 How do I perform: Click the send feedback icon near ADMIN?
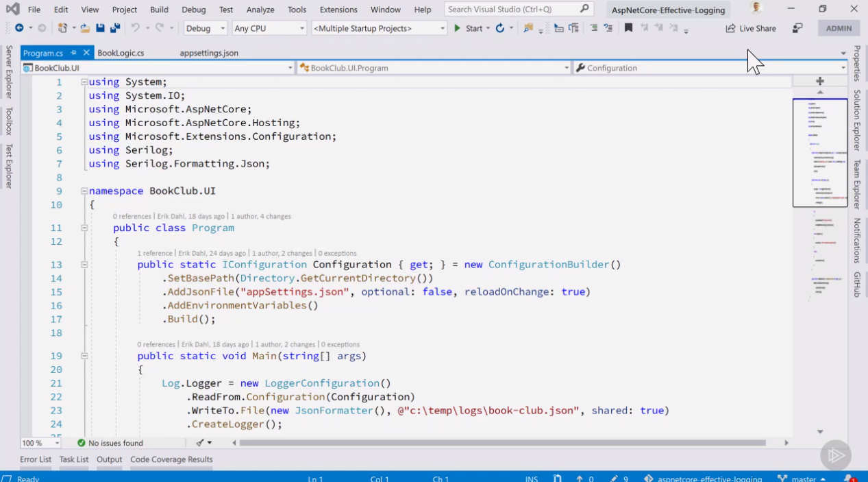pyautogui.click(x=797, y=28)
